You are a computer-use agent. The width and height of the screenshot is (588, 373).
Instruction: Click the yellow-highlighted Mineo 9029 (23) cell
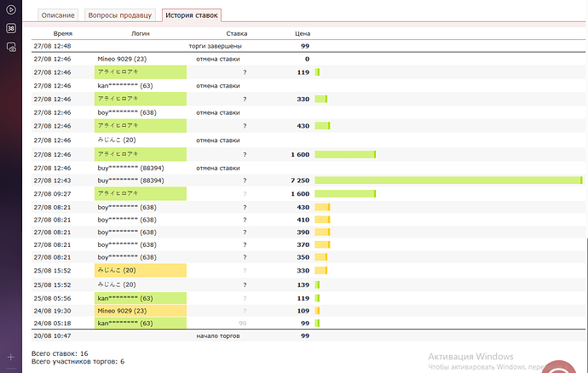tap(141, 311)
